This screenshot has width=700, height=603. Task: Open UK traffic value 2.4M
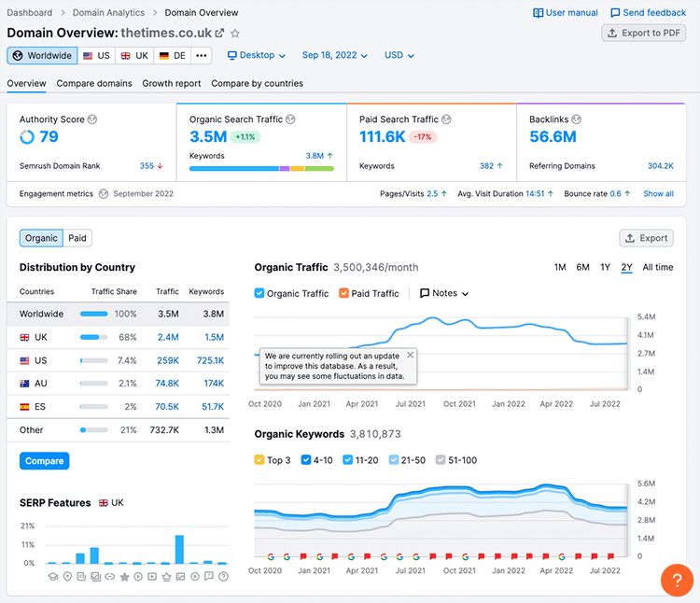pos(168,337)
